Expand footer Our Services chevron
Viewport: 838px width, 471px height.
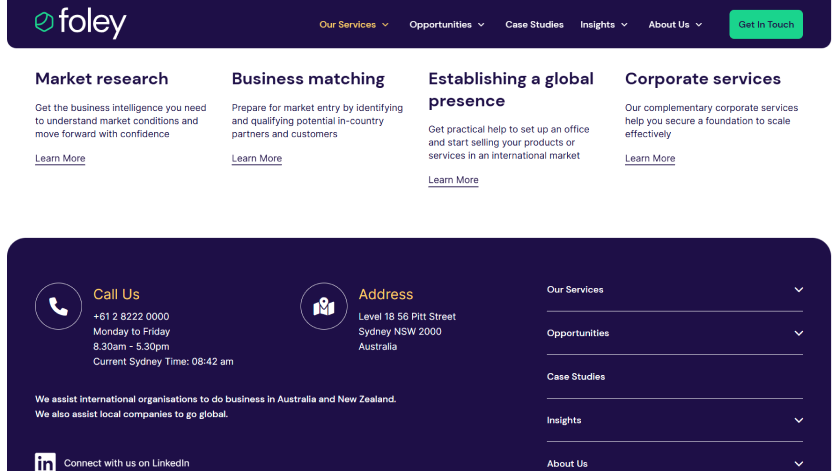coord(798,289)
